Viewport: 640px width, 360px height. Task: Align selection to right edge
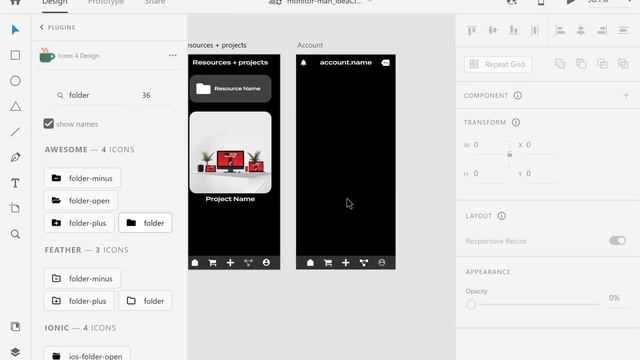(602, 30)
